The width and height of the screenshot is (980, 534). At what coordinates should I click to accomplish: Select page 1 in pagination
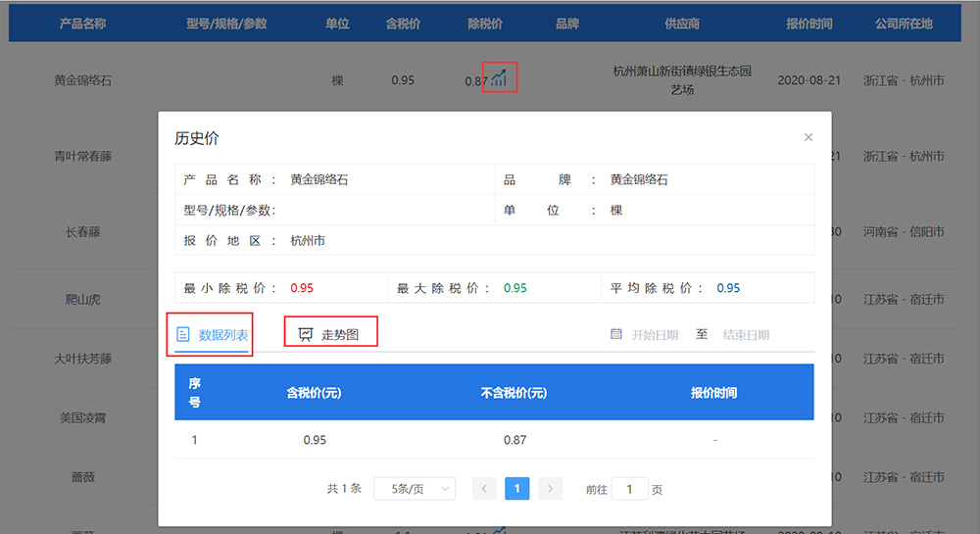[x=517, y=489]
